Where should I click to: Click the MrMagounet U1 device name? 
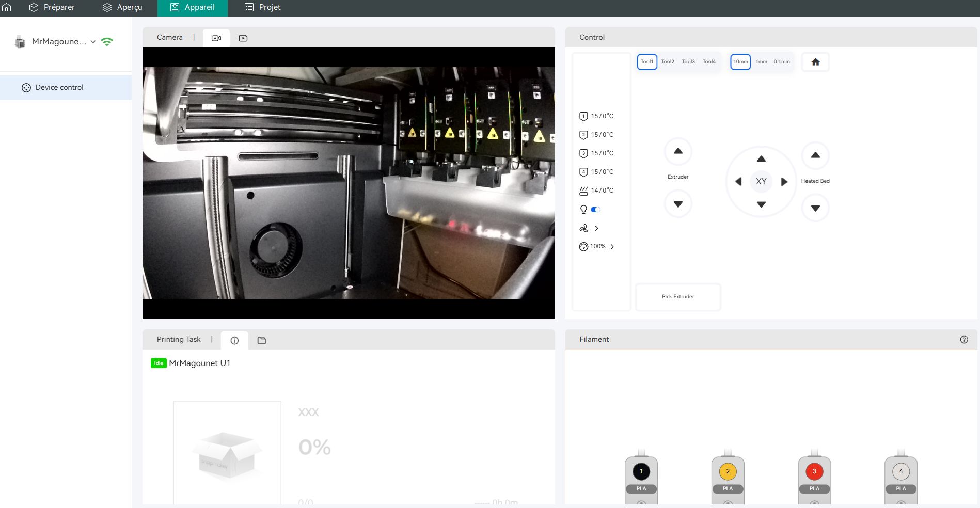tap(200, 363)
